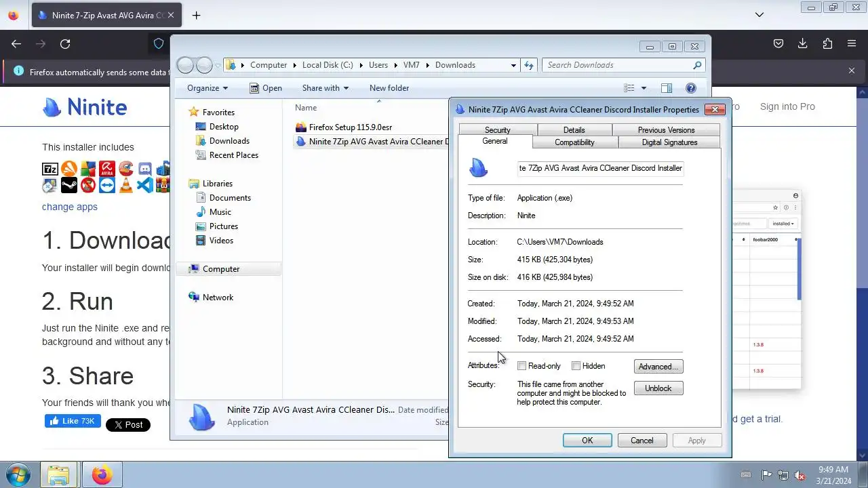The width and height of the screenshot is (868, 488).
Task: Open Share with dropdown in Explorer
Action: pos(325,88)
